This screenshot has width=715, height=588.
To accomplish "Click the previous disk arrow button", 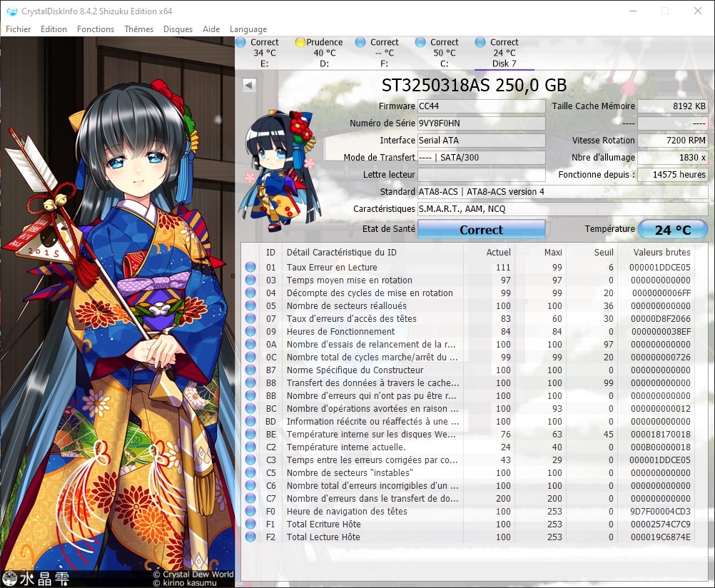I will point(249,85).
